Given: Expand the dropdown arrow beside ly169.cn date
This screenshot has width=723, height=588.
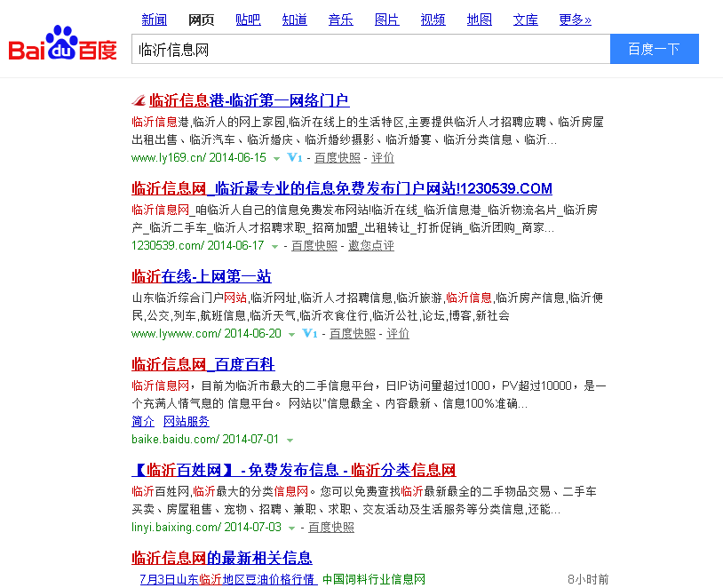Looking at the screenshot, I should click(x=276, y=158).
